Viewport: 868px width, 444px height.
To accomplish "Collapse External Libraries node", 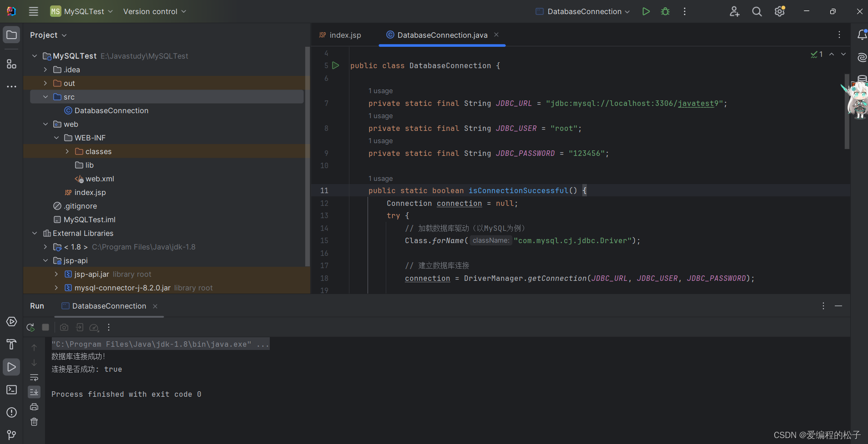I will (35, 233).
